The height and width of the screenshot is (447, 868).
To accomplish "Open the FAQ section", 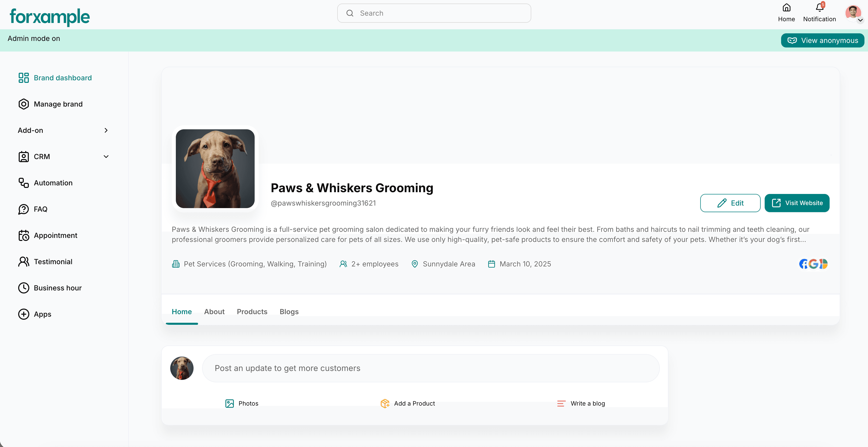I will (x=40, y=209).
